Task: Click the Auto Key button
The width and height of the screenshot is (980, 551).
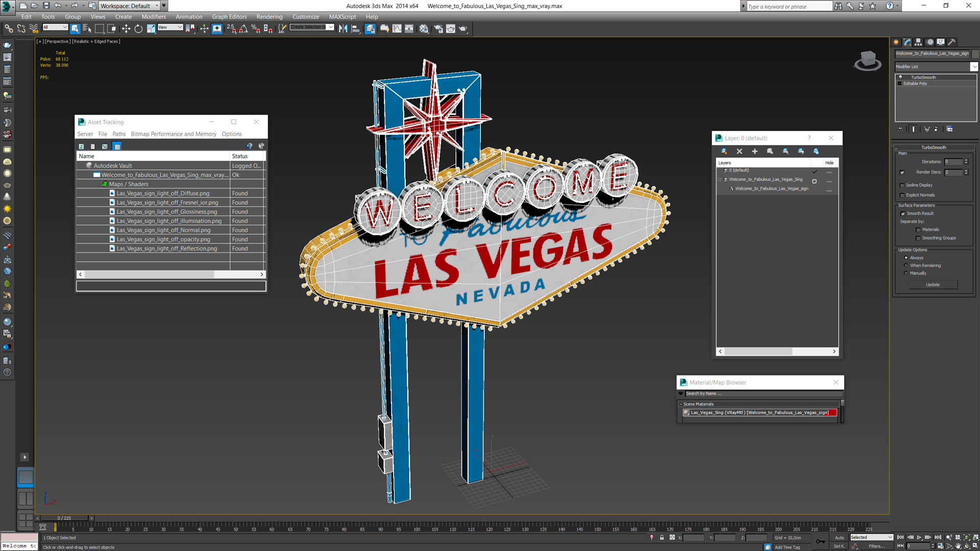Action: pos(839,538)
